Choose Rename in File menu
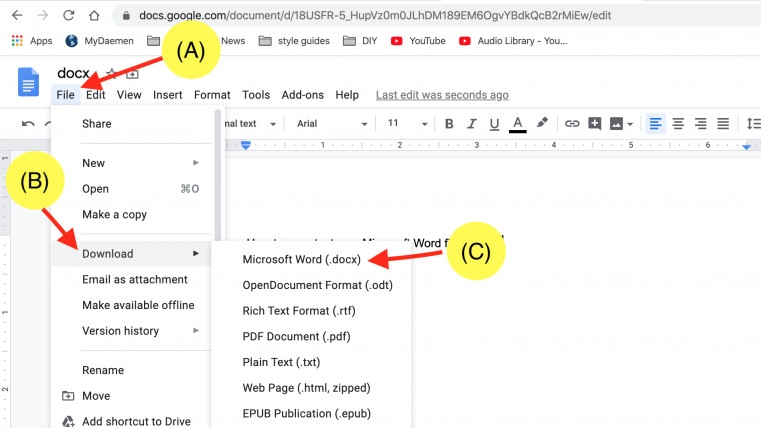This screenshot has width=761, height=428. point(132,370)
